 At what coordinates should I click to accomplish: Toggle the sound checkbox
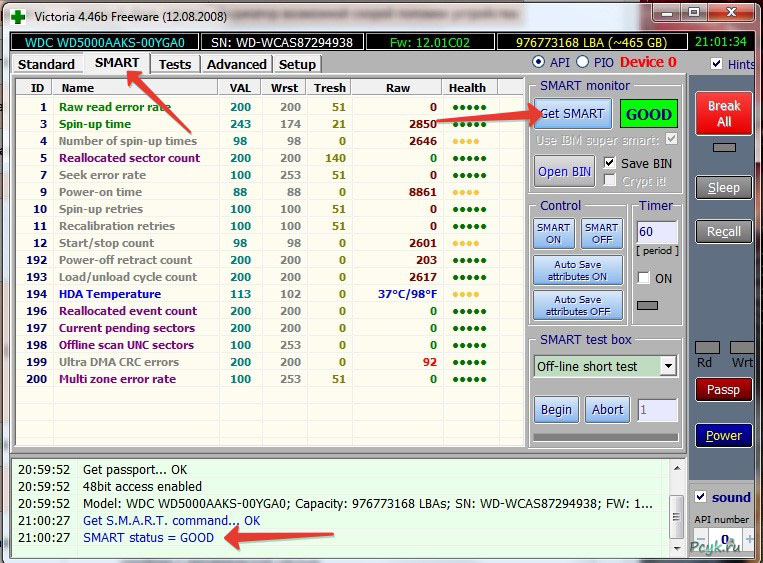(701, 497)
